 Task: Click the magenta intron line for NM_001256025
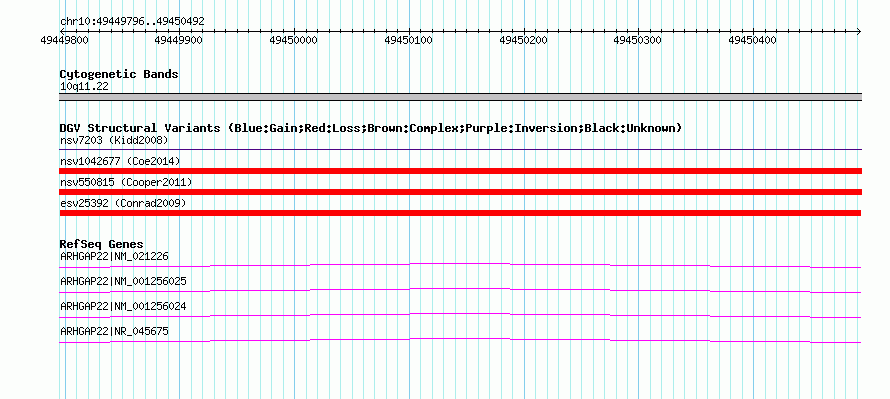(460, 290)
